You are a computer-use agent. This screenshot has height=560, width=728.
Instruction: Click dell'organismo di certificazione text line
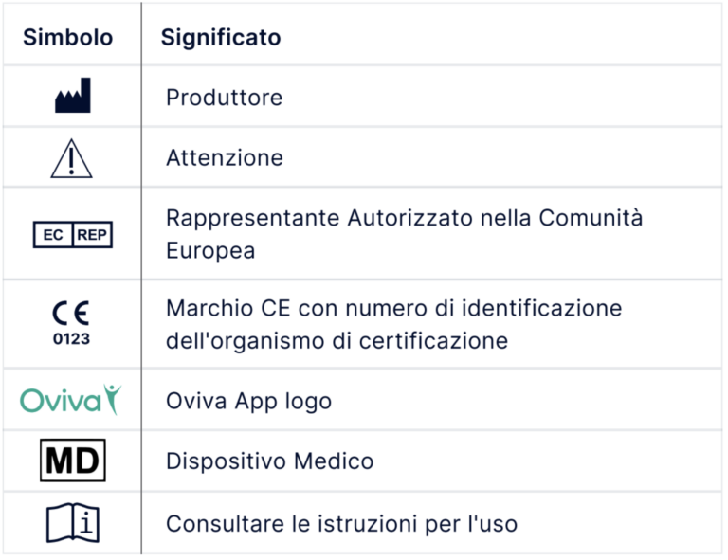click(x=337, y=341)
